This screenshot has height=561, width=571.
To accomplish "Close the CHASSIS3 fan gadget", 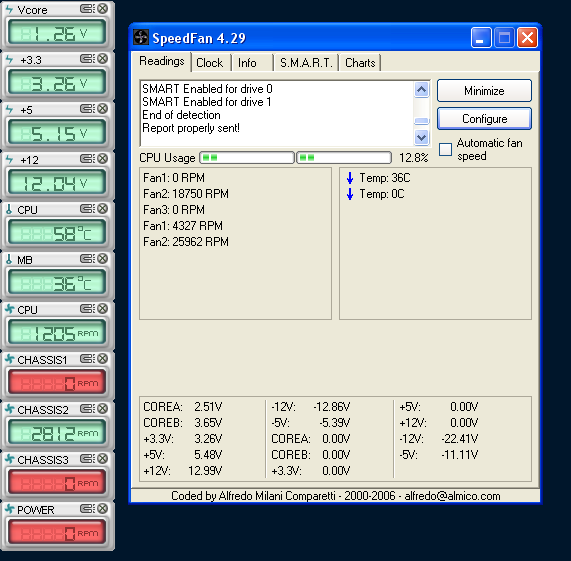I will [x=103, y=458].
